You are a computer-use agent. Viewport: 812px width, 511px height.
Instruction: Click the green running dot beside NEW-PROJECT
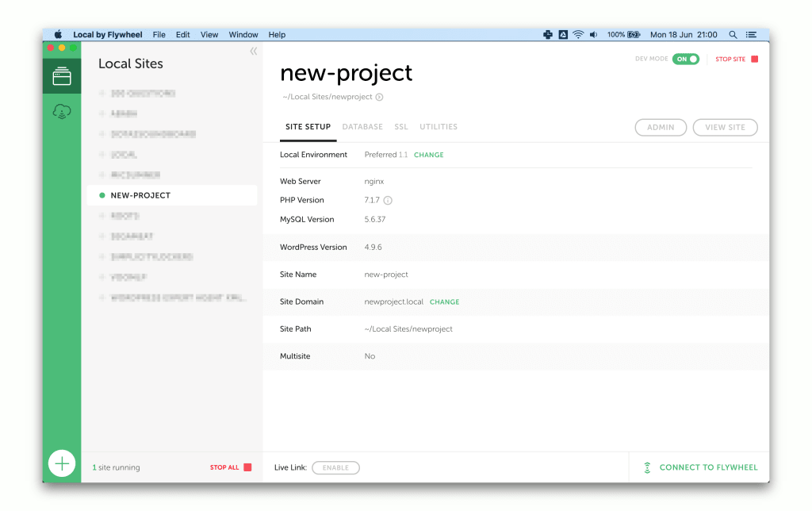102,195
